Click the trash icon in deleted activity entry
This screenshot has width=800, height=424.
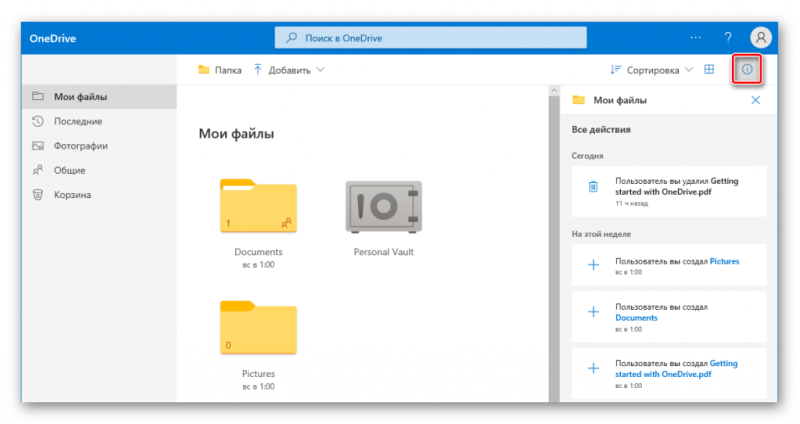tap(593, 187)
